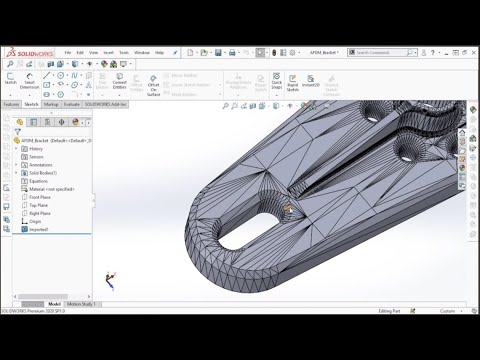Click the File Properties icon

pyautogui.click(x=283, y=53)
